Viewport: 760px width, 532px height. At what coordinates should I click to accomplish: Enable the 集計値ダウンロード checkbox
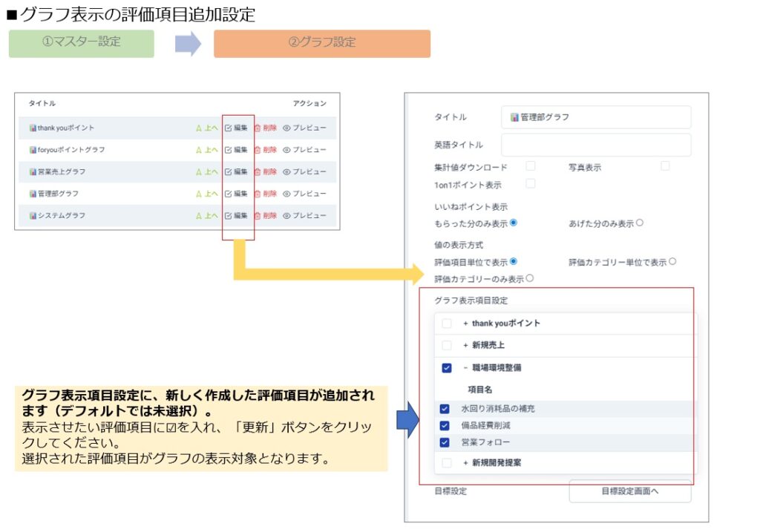tap(531, 166)
